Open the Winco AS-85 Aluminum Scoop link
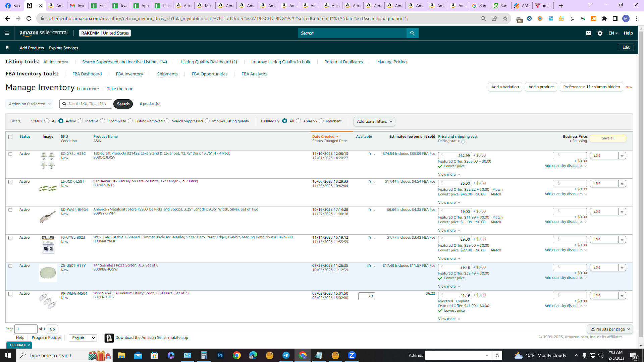This screenshot has height=362, width=644. point(141,293)
